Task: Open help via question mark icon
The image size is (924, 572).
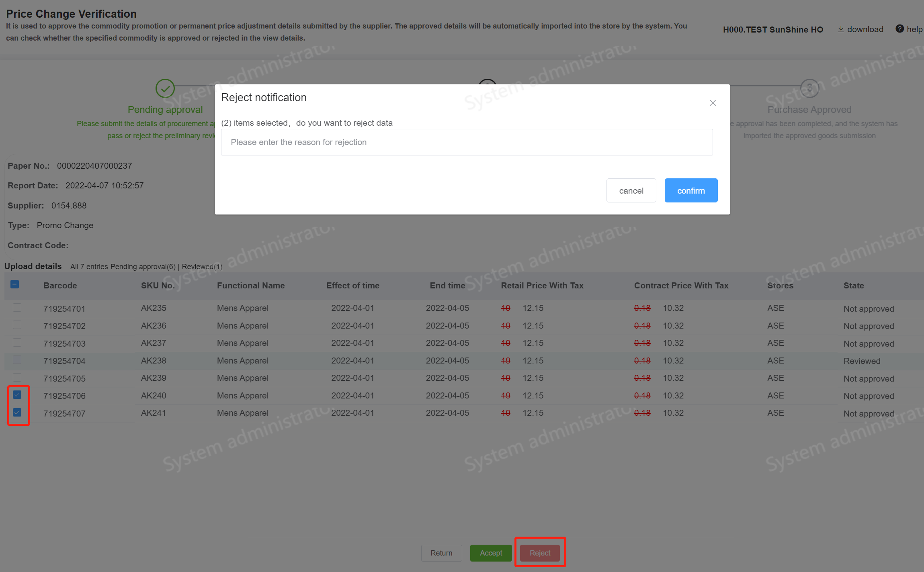Action: 899,29
